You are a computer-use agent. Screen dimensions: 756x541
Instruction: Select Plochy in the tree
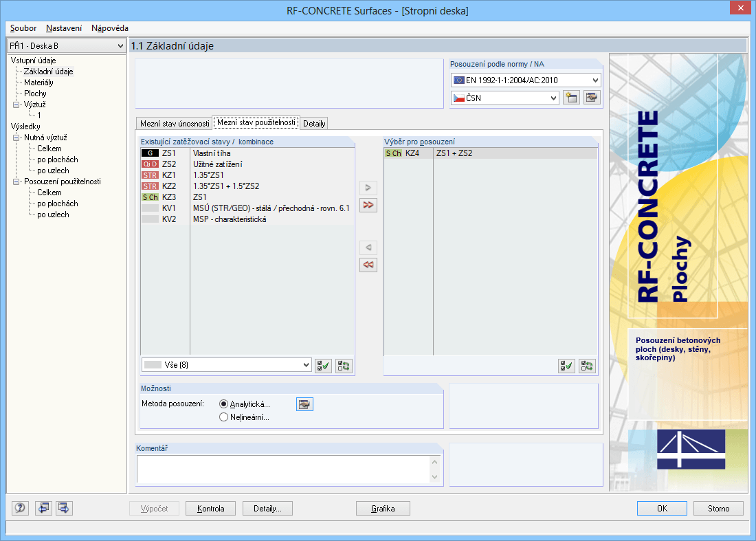click(35, 93)
